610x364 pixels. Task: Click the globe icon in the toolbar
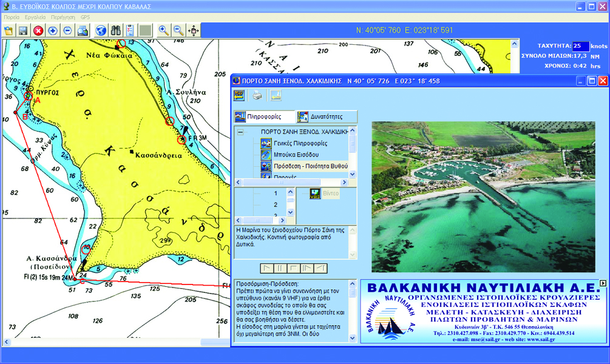click(x=101, y=30)
